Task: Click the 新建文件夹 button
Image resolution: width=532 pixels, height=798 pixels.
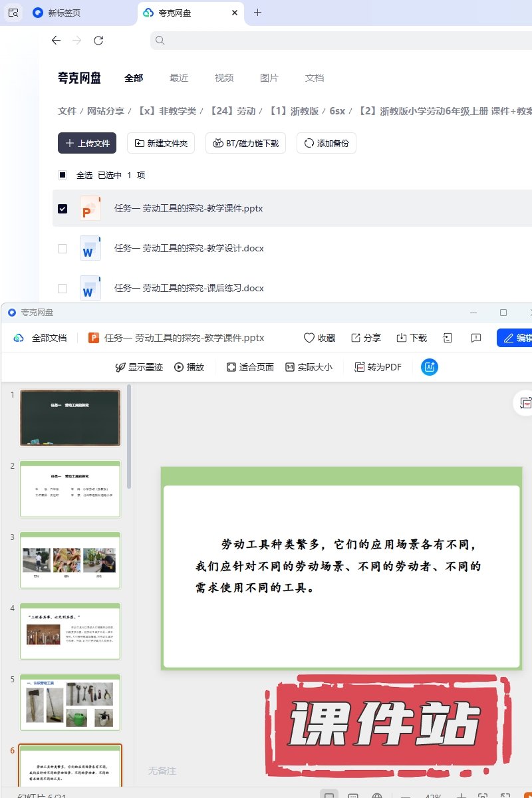Action: (x=161, y=143)
